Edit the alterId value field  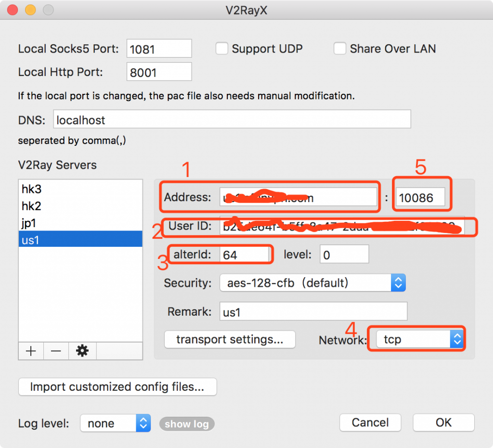(x=244, y=255)
